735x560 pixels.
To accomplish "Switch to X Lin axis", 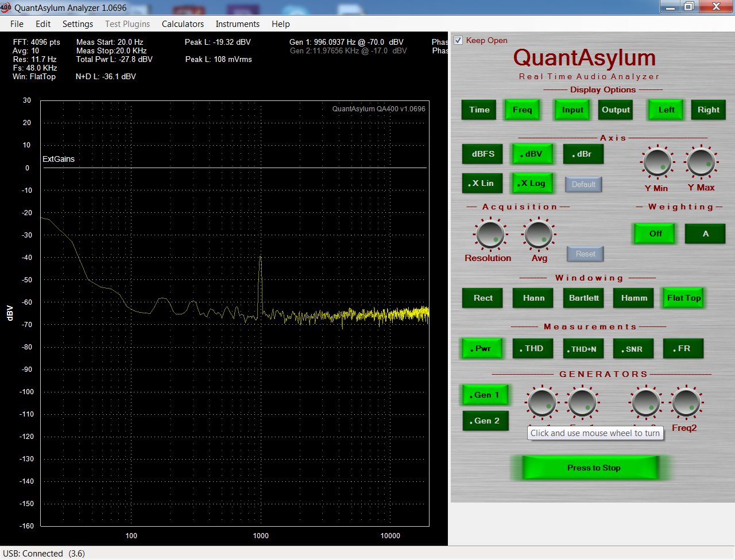I will (482, 183).
